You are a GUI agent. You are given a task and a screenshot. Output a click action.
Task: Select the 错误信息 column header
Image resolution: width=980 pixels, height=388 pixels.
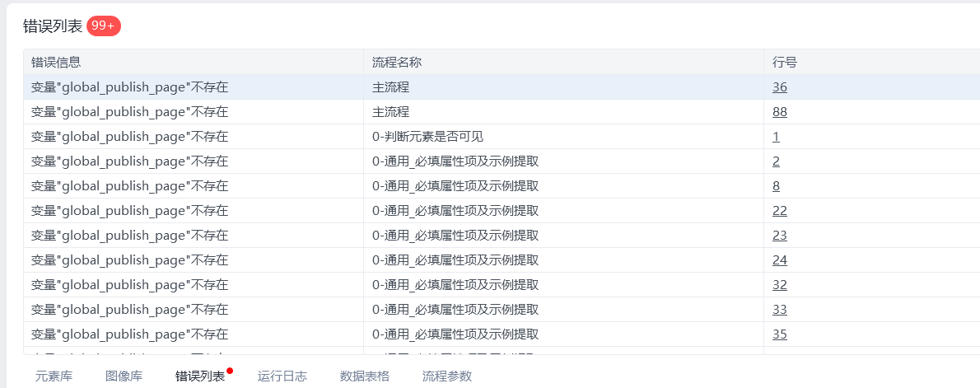[x=194, y=62]
